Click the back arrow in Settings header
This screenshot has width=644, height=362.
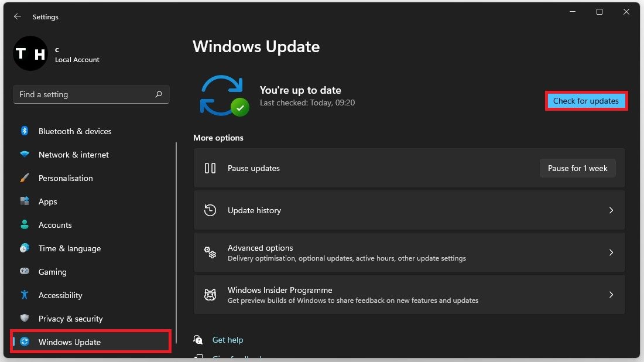point(17,16)
